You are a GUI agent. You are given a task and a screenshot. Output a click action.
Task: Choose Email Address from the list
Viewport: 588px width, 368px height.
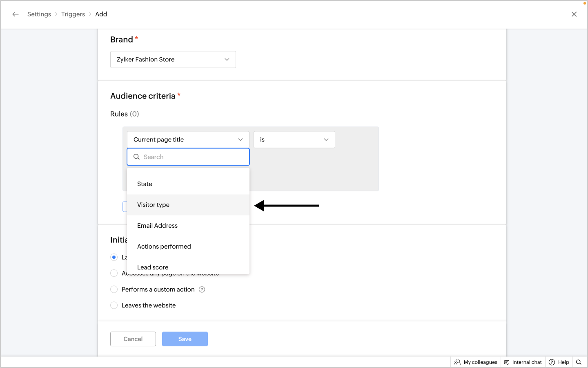158,226
